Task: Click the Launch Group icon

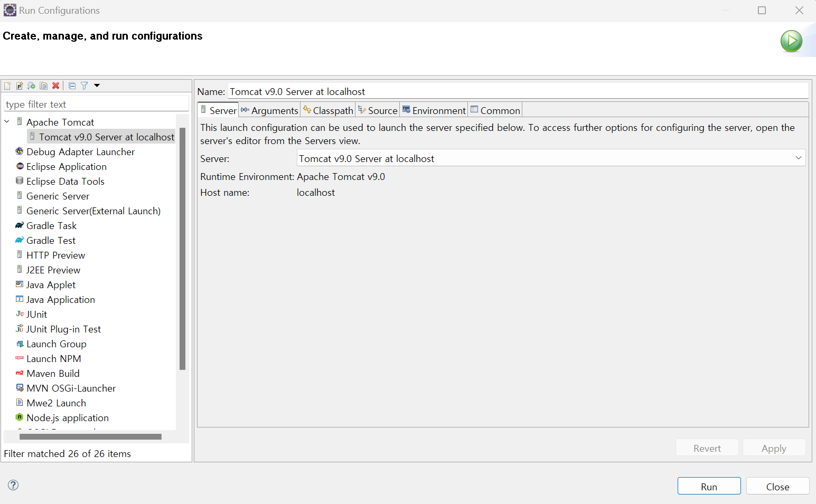Action: [x=20, y=344]
